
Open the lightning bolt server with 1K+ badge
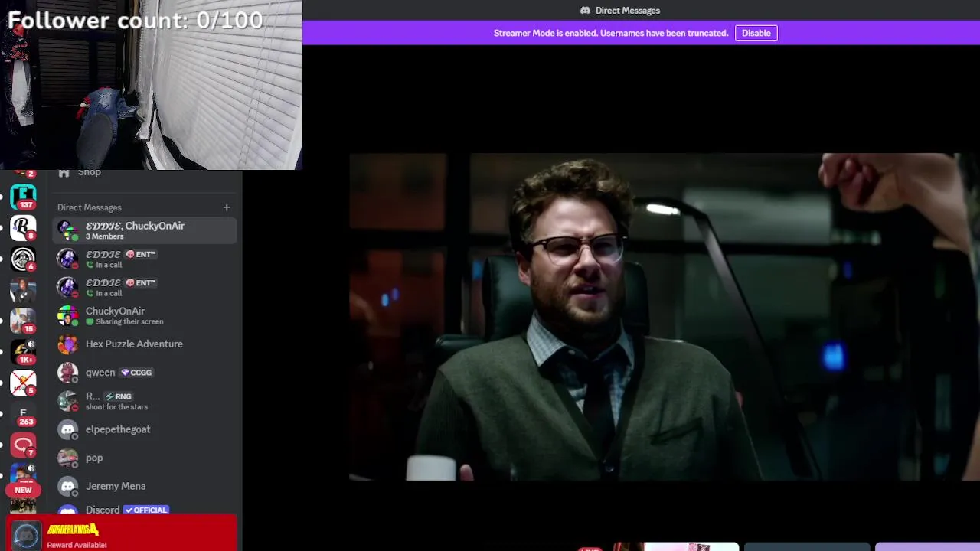pos(23,351)
